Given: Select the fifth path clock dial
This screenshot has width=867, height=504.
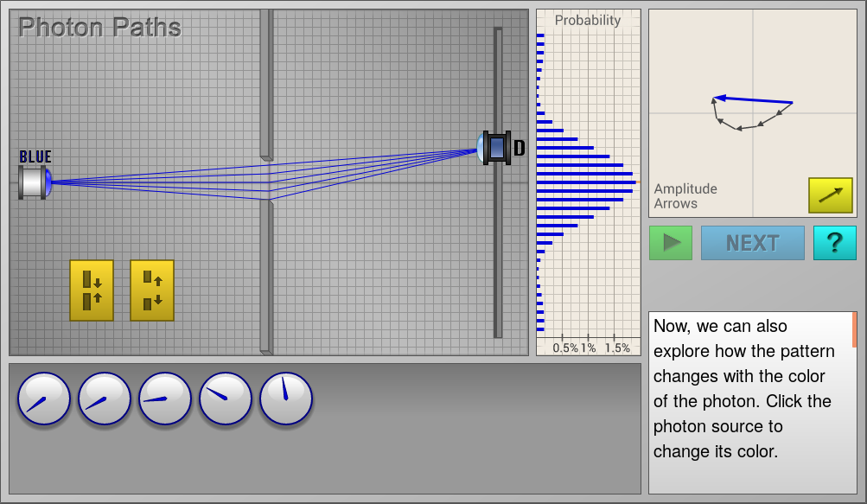Looking at the screenshot, I should tap(286, 399).
